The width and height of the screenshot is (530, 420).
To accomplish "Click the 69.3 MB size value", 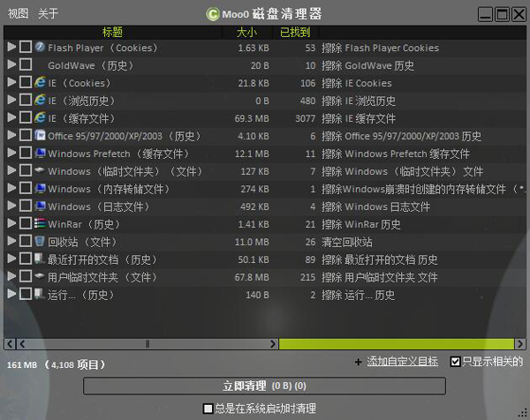I will click(252, 118).
